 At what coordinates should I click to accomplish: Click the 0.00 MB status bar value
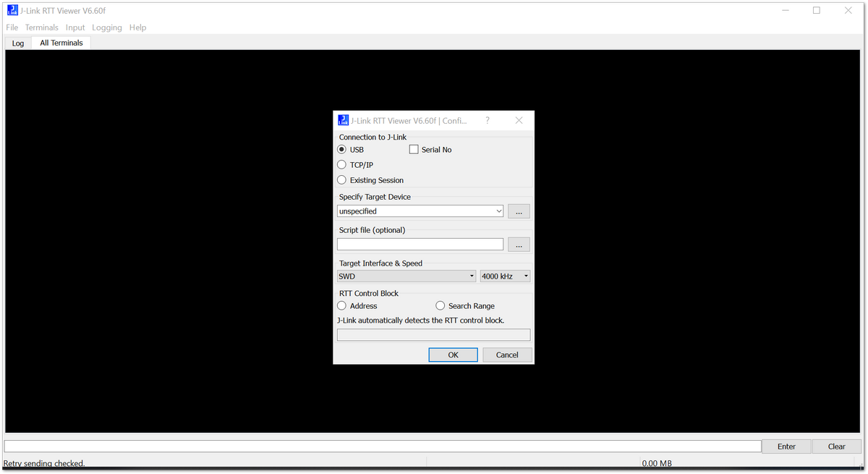[x=657, y=463]
